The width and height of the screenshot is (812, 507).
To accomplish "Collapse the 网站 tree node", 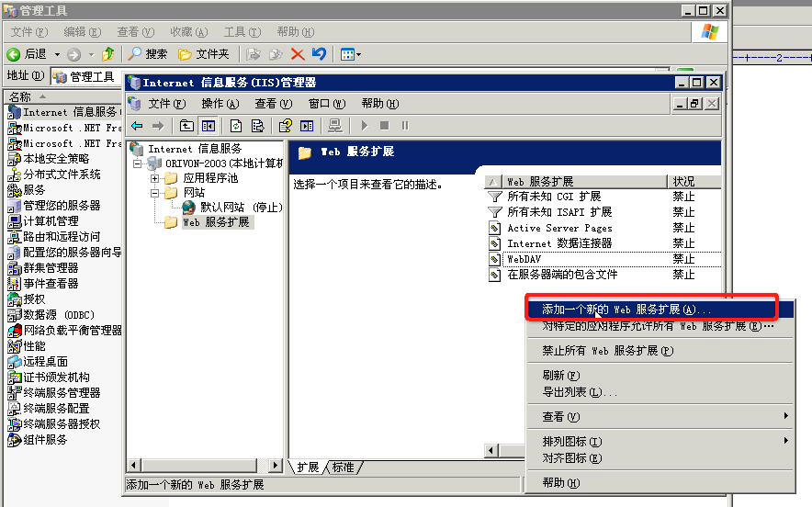I will (155, 193).
